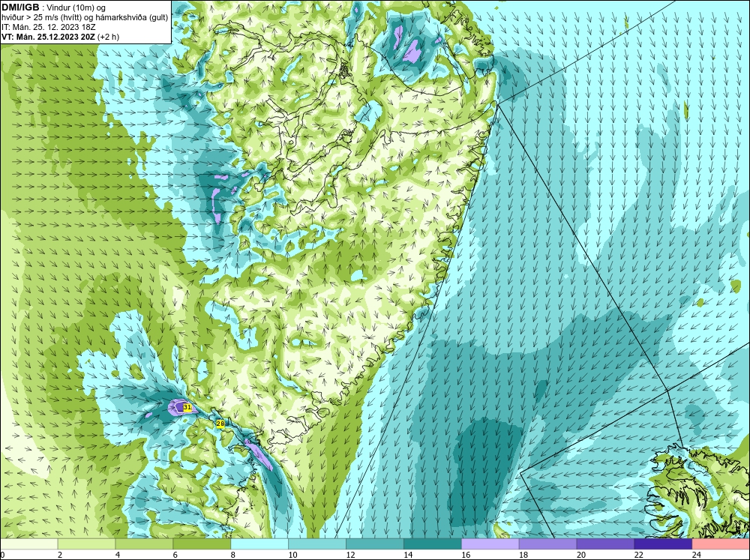The height and width of the screenshot is (560, 750).
Task: Click the legend value 20 label
Action: tap(581, 555)
